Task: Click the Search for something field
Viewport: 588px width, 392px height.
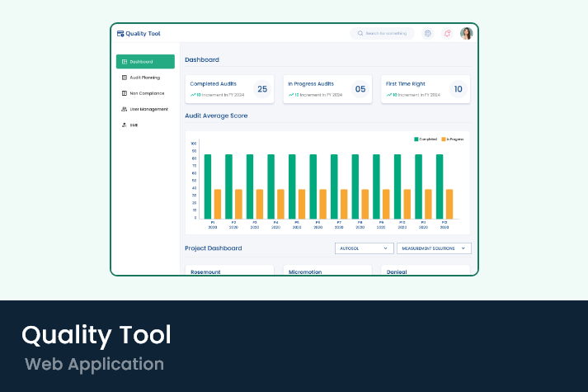Action: [x=386, y=34]
